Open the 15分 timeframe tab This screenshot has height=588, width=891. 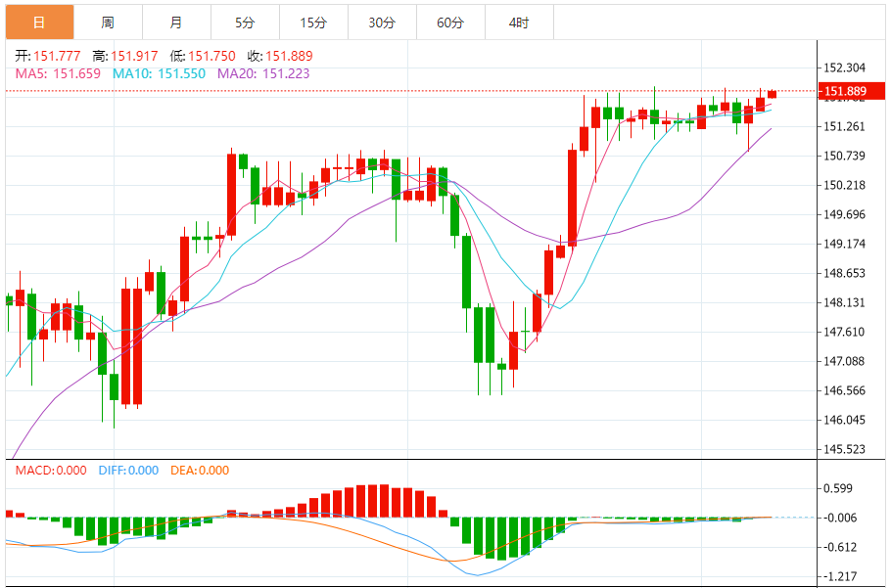point(313,23)
